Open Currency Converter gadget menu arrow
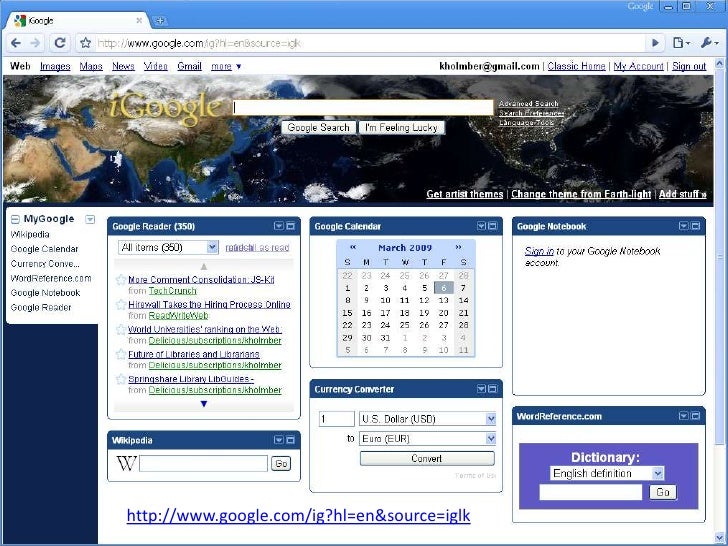This screenshot has height=546, width=728. [x=481, y=389]
